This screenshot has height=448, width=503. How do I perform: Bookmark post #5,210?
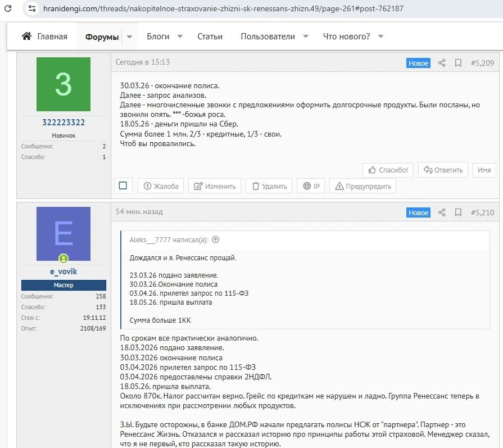click(458, 212)
